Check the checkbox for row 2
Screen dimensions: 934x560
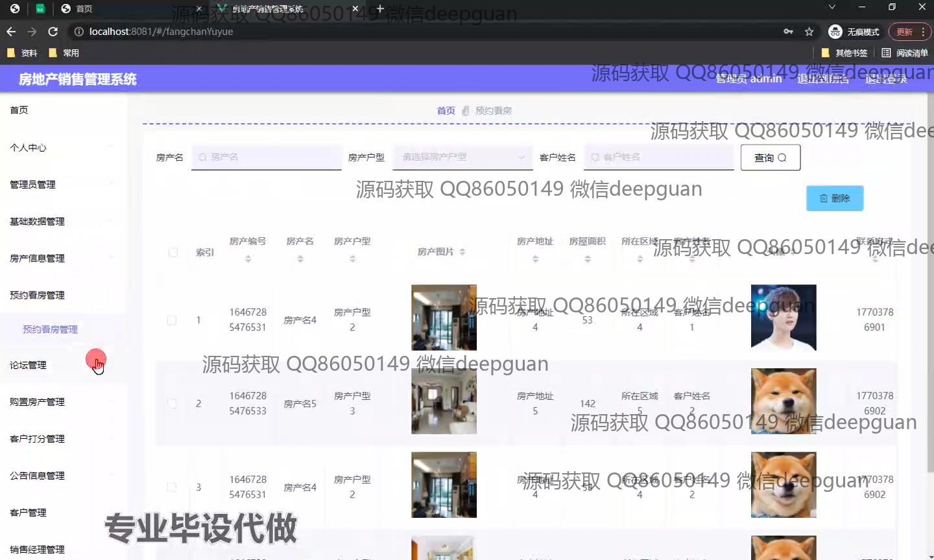172,404
